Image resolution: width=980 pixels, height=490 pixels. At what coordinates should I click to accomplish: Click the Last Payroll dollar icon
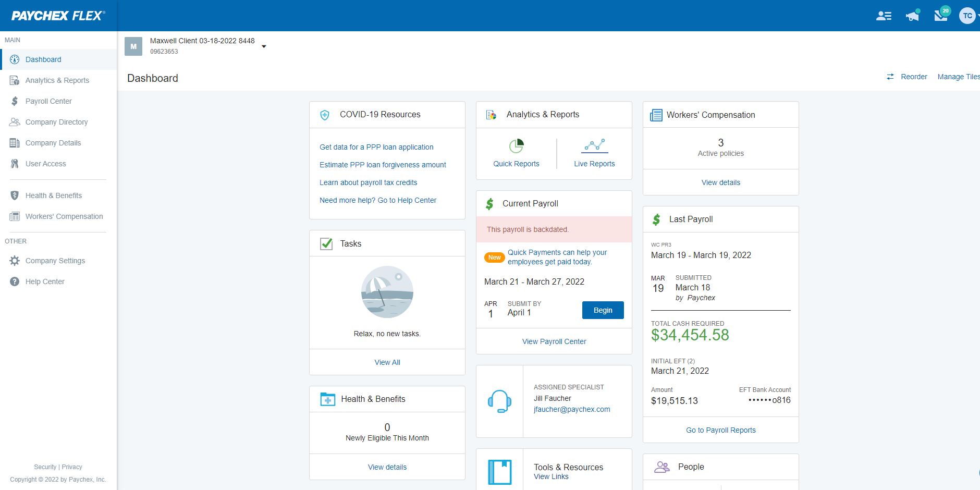point(656,219)
